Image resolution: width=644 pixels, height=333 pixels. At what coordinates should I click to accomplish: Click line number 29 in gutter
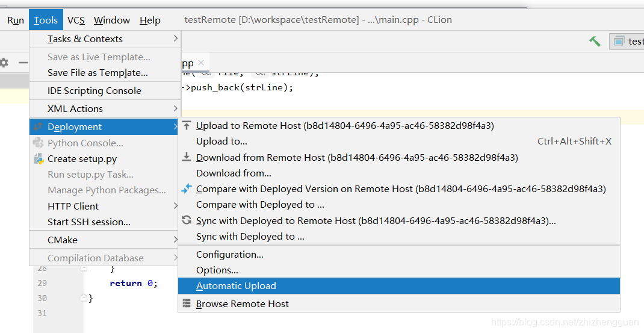42,283
